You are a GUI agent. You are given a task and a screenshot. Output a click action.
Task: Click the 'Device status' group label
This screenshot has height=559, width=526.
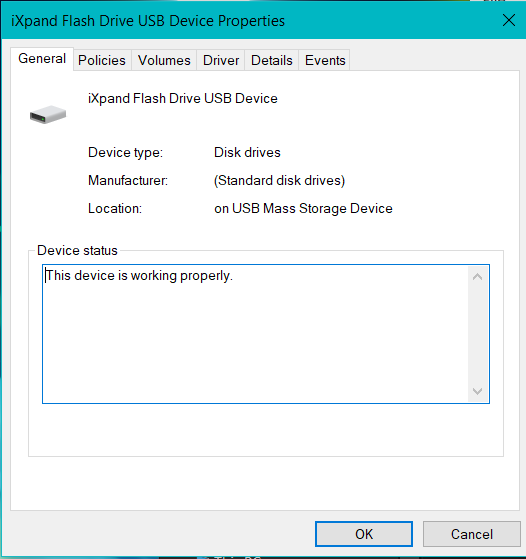tap(77, 250)
